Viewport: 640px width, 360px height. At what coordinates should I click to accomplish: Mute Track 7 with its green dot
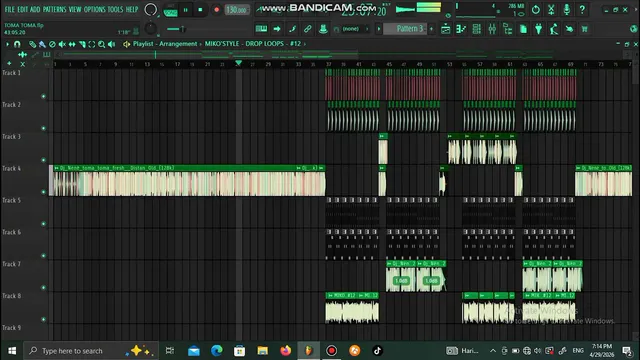(44, 287)
